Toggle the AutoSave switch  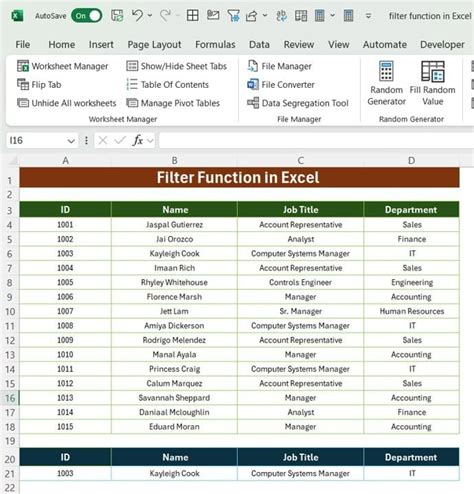click(86, 16)
